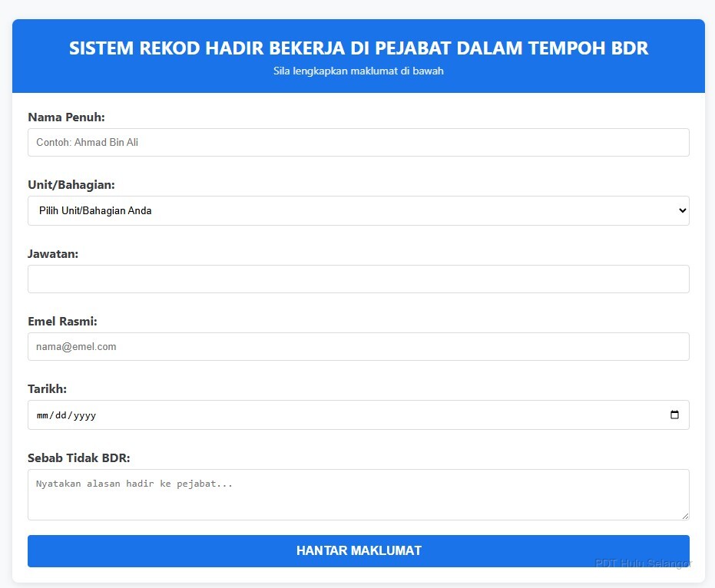
Task: Click the "Unit/Bahagian:" label
Action: point(71,185)
